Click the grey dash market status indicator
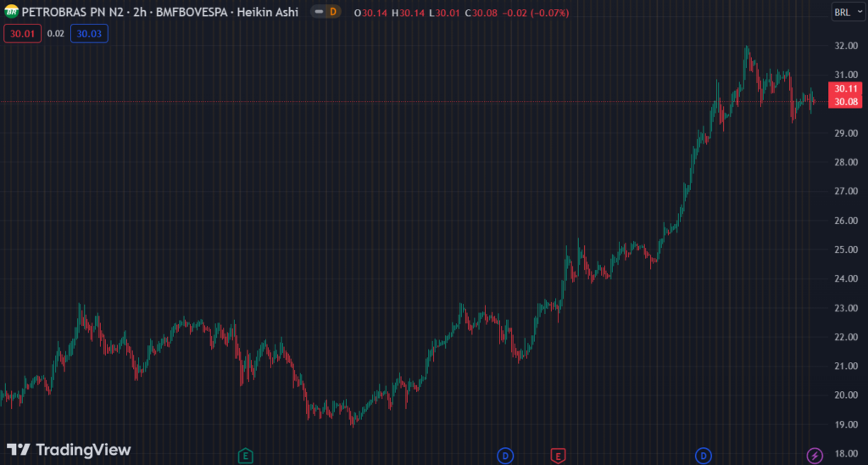 pos(319,12)
